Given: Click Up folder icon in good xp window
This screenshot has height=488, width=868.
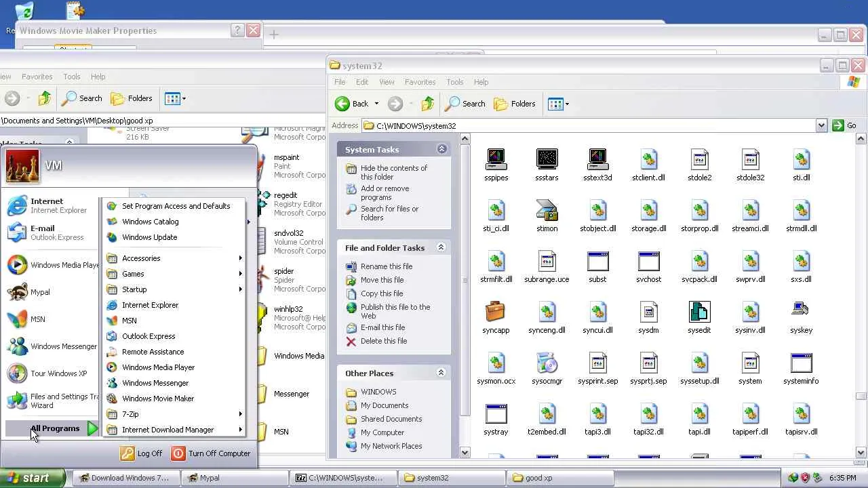Looking at the screenshot, I should 44,98.
